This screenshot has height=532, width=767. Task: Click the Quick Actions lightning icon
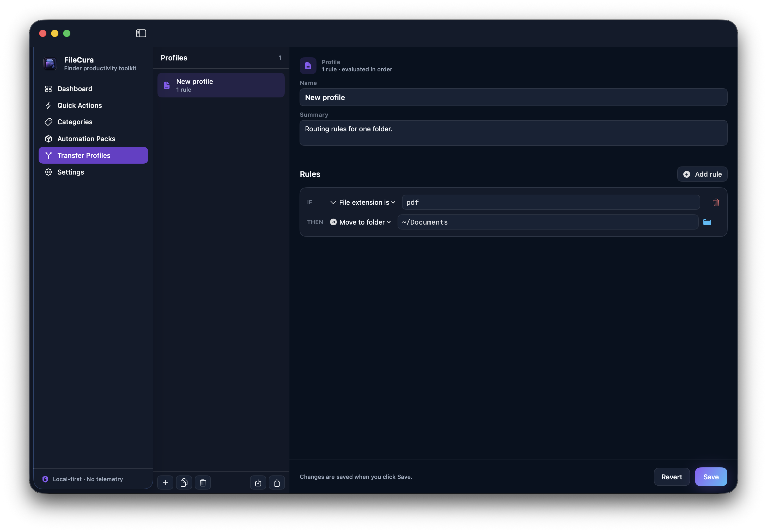[x=48, y=105]
